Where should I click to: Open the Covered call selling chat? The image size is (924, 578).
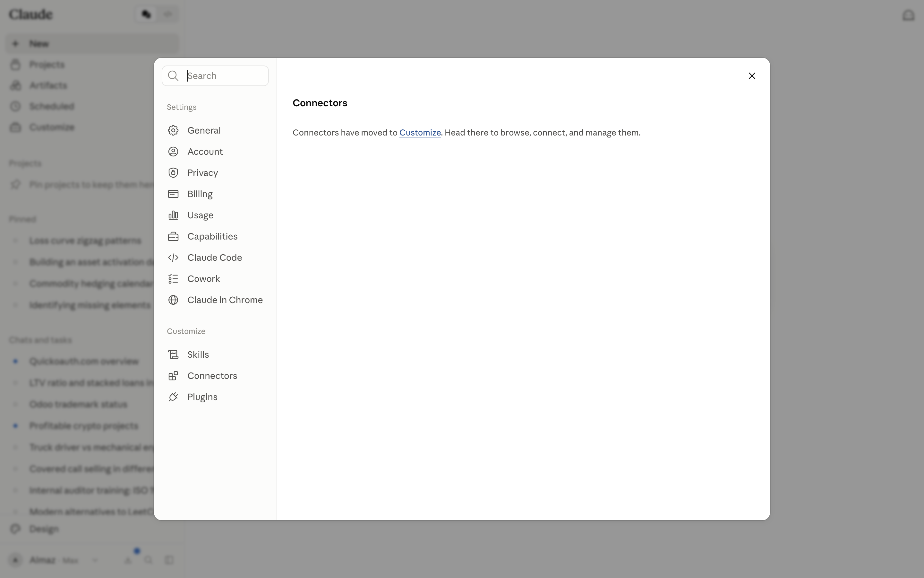tap(92, 469)
